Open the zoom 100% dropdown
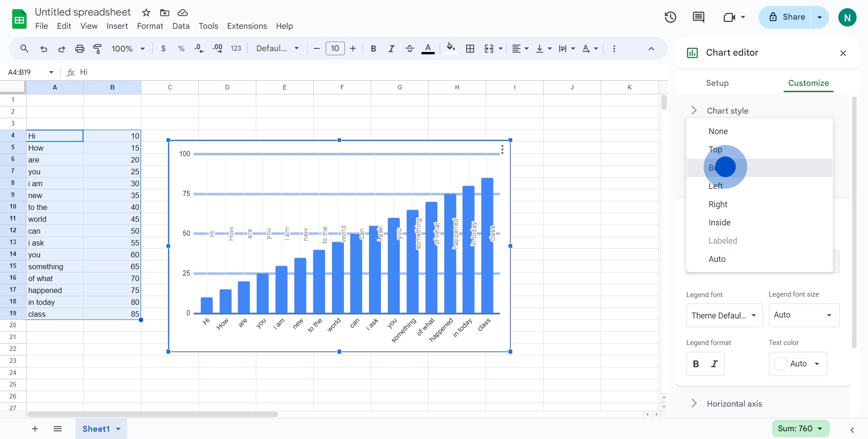 click(128, 49)
